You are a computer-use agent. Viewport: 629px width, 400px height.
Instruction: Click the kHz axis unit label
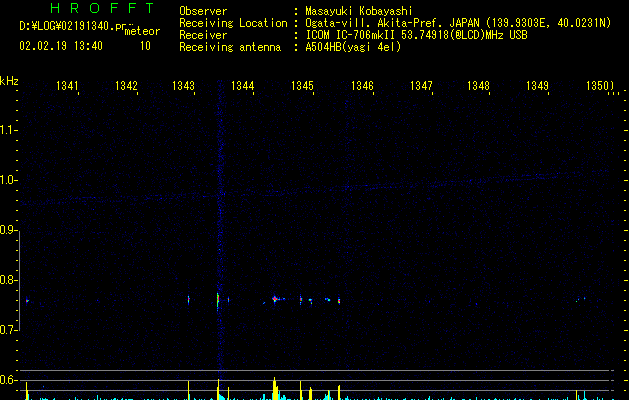[x=9, y=81]
